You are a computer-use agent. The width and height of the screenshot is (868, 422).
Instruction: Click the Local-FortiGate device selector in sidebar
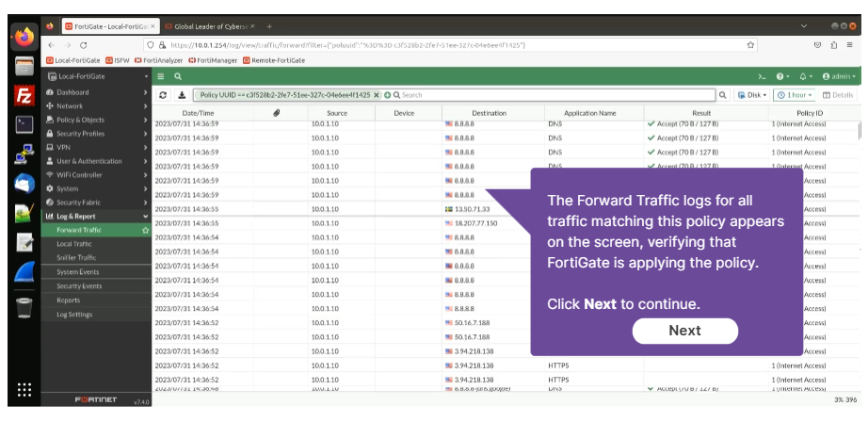click(x=96, y=76)
